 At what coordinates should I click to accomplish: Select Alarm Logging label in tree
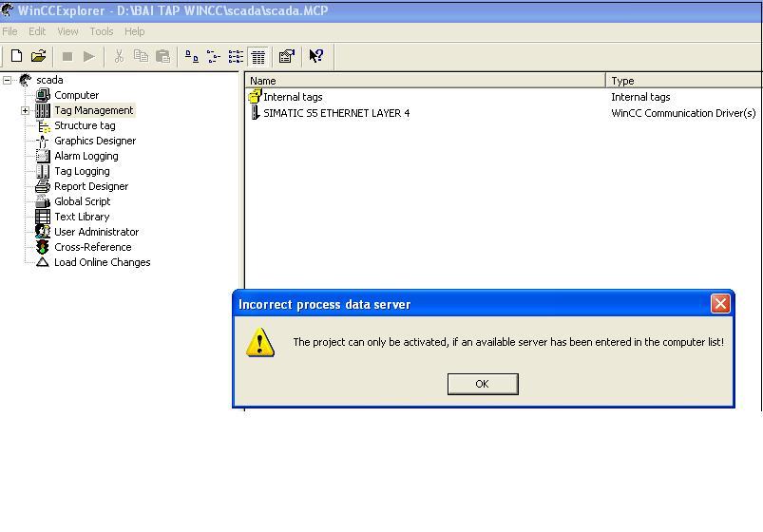pyautogui.click(x=86, y=156)
